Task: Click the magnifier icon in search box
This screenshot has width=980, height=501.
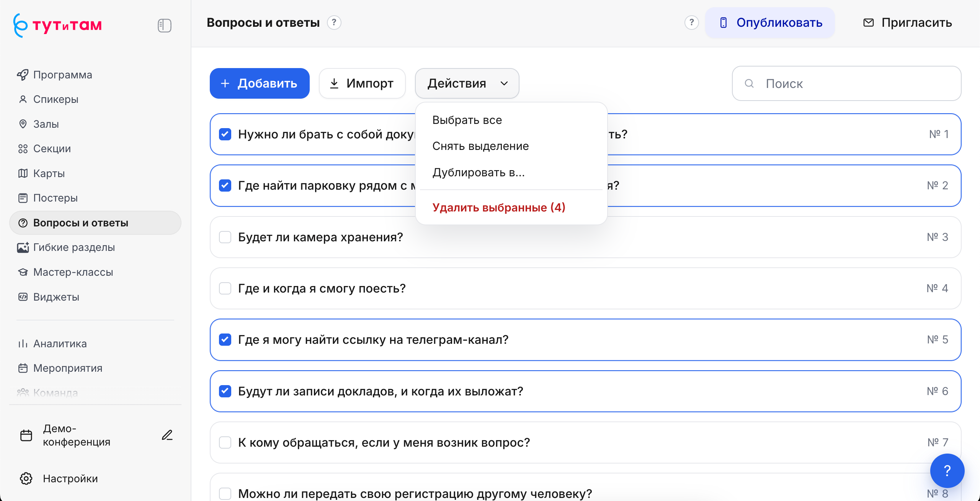Action: (x=749, y=83)
